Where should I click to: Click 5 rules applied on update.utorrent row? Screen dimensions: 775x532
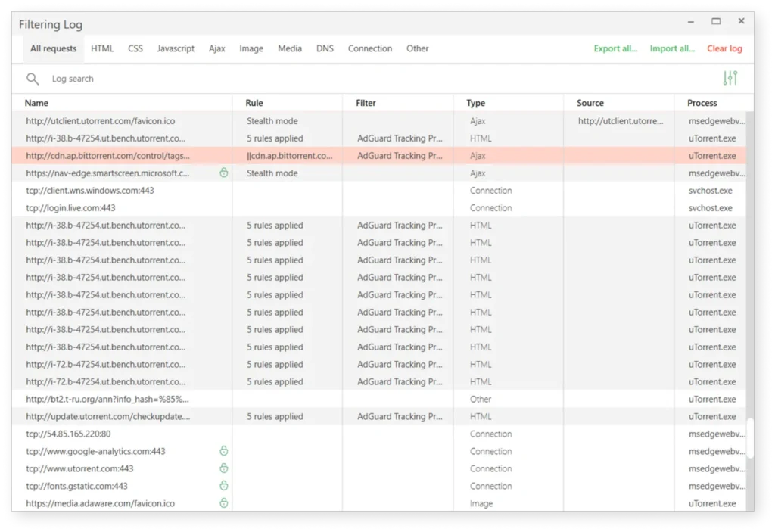[x=275, y=416]
